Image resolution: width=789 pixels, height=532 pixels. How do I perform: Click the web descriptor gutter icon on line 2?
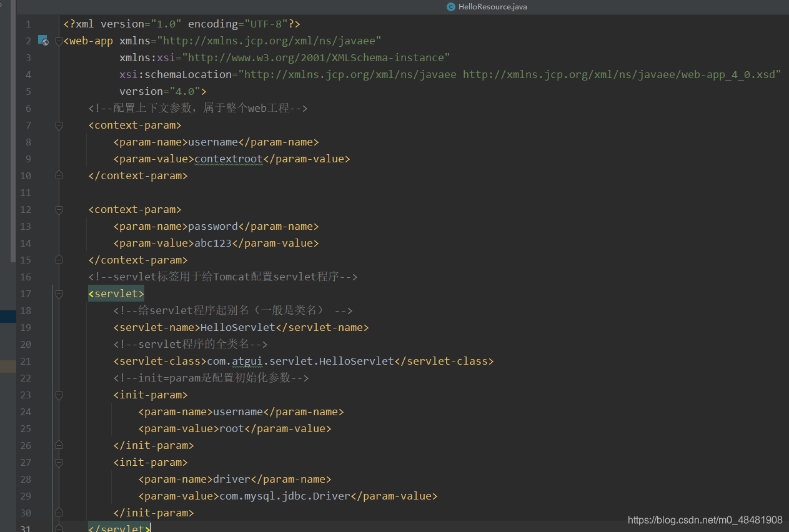coord(43,41)
